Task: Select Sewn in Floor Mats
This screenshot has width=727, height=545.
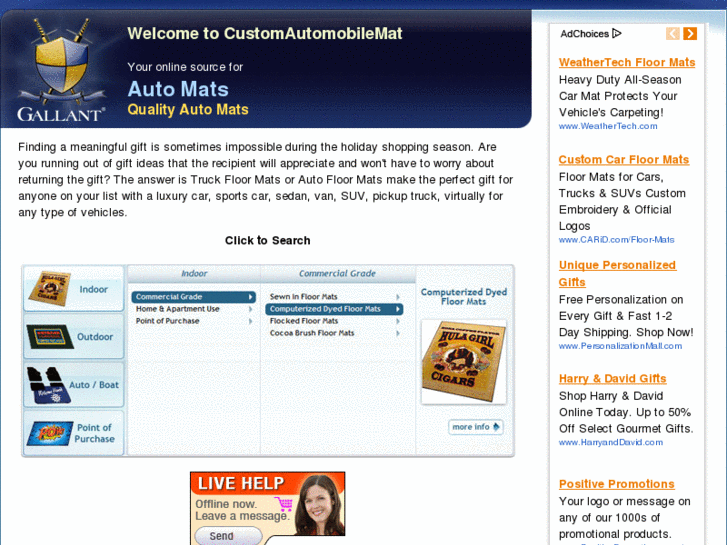Action: tap(304, 297)
